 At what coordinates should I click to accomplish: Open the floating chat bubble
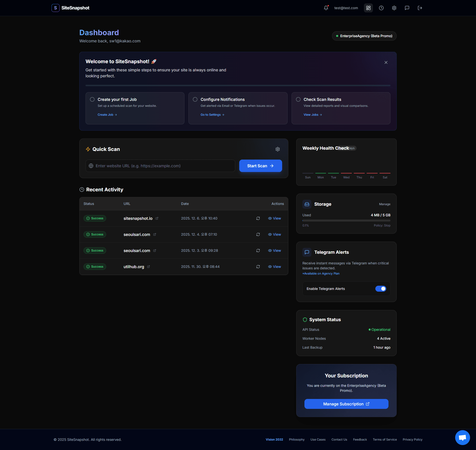462,437
